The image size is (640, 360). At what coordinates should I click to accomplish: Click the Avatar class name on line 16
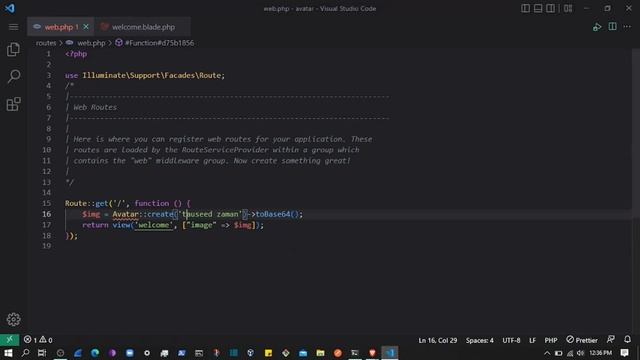click(x=125, y=214)
